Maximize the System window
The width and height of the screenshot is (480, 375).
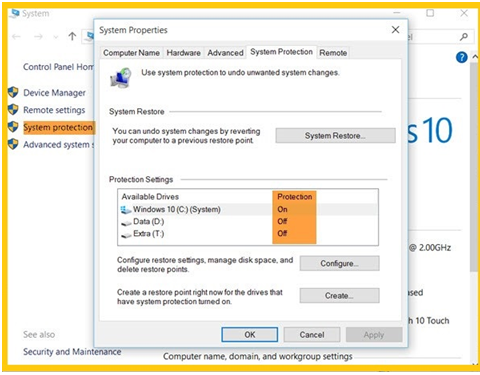(430, 13)
